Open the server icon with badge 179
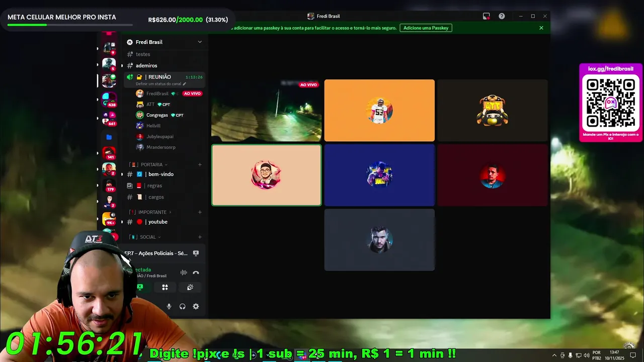The width and height of the screenshot is (644, 362). (x=109, y=186)
